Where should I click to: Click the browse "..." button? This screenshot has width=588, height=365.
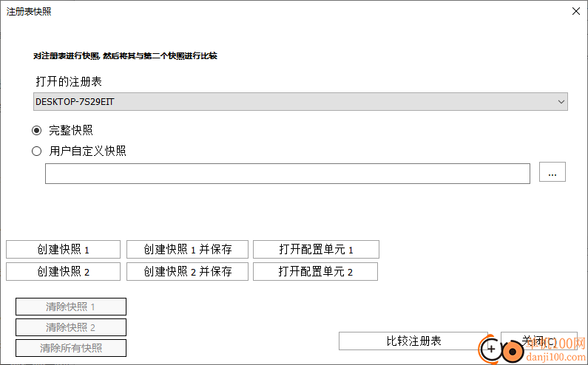[552, 172]
